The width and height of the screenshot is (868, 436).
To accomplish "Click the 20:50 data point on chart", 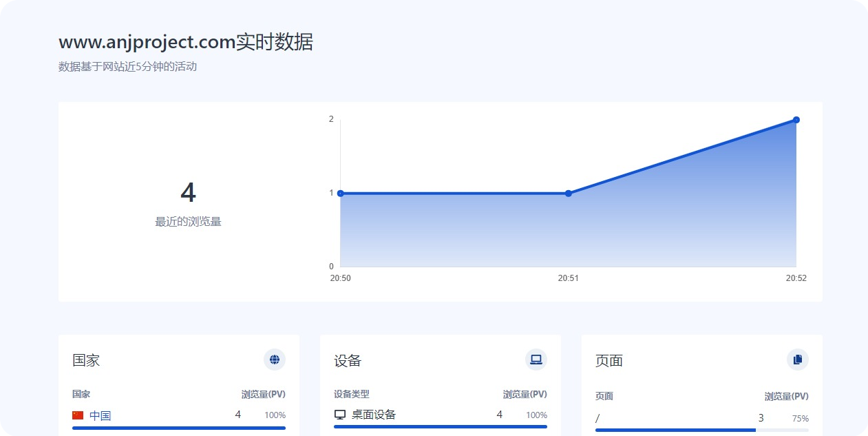I will (x=341, y=194).
